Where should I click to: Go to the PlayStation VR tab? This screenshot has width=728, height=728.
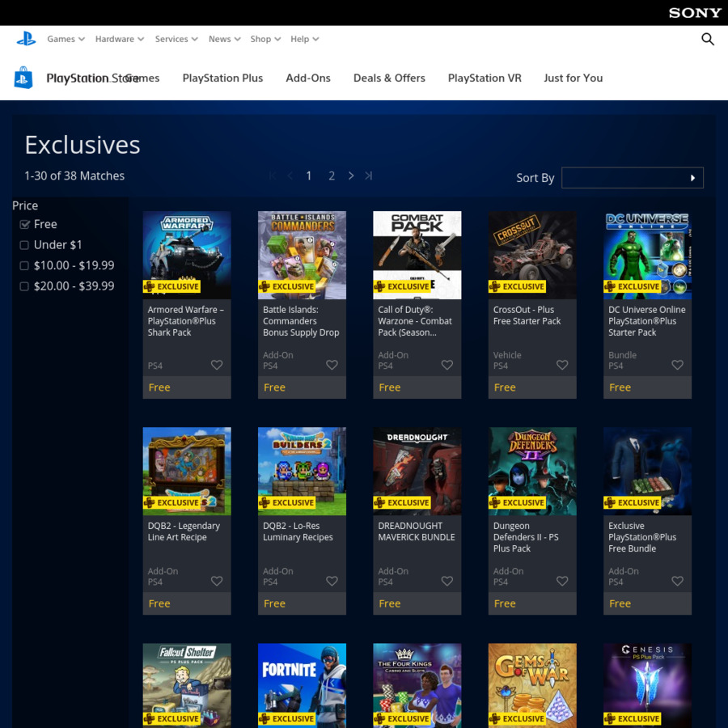(485, 78)
